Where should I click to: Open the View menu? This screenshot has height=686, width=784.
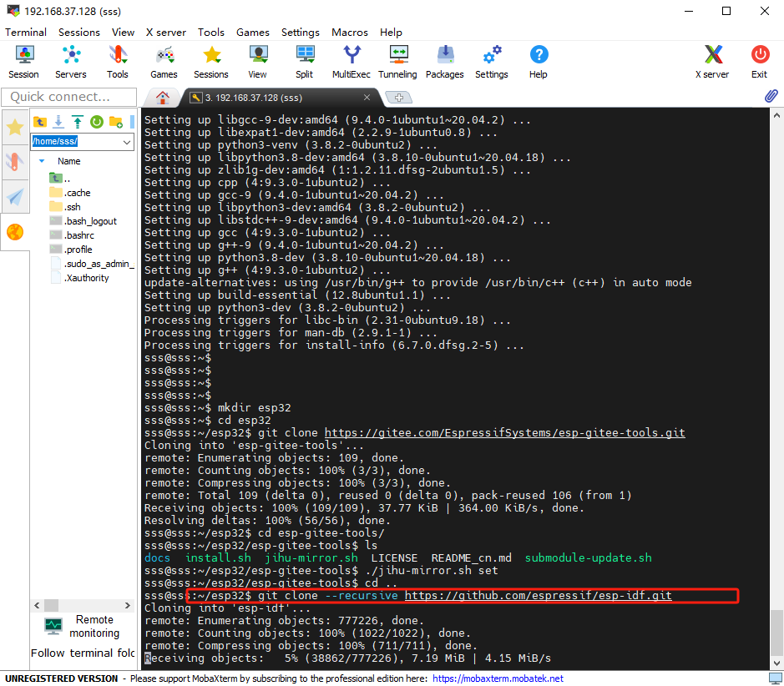coord(123,32)
